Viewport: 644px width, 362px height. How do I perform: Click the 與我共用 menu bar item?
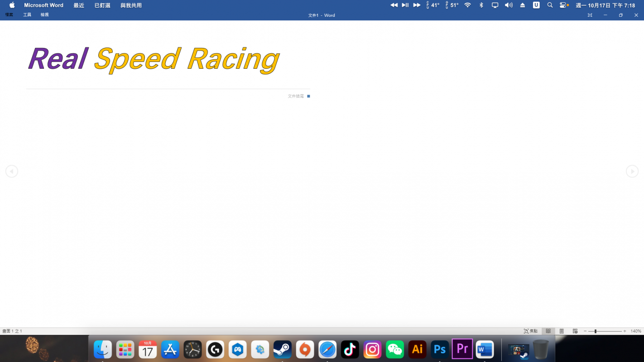pos(131,5)
